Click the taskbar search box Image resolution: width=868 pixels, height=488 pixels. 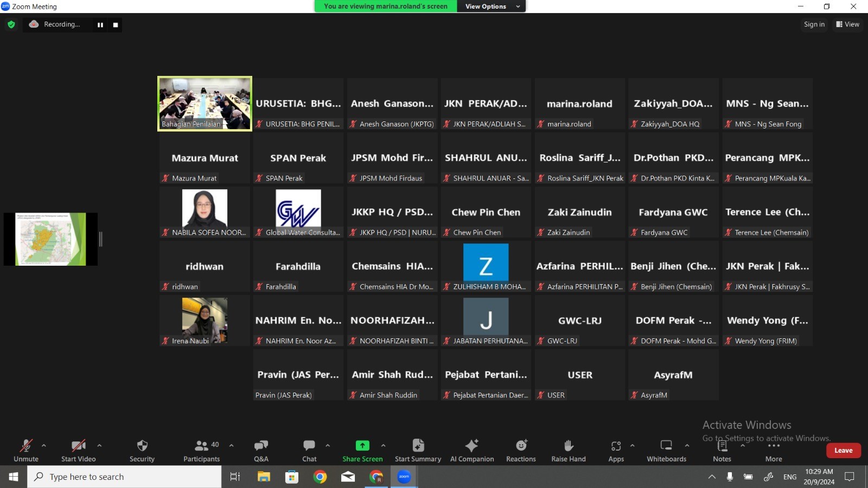[x=124, y=477]
